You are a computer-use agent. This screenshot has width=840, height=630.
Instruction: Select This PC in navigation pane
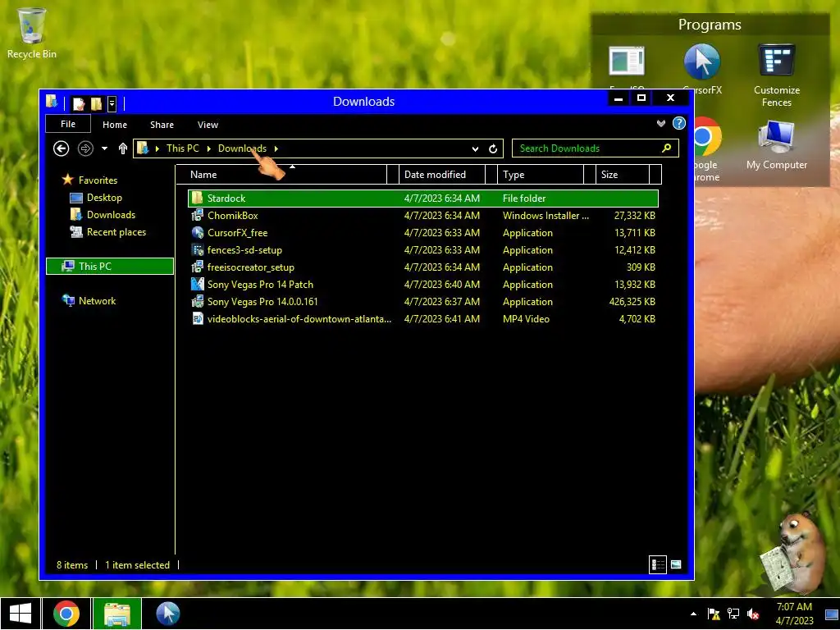coord(110,267)
